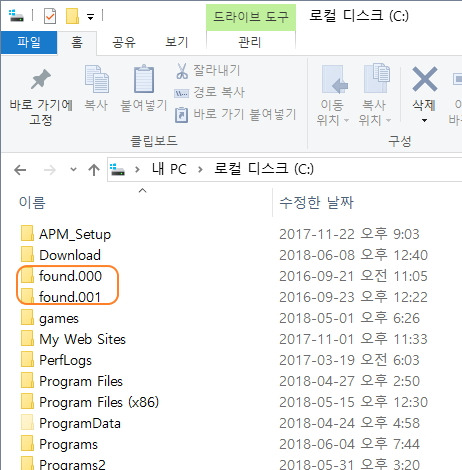Screen dimensions: 462x470
Task: Click 바로 가기 붙여넣기 button
Action: 235,114
